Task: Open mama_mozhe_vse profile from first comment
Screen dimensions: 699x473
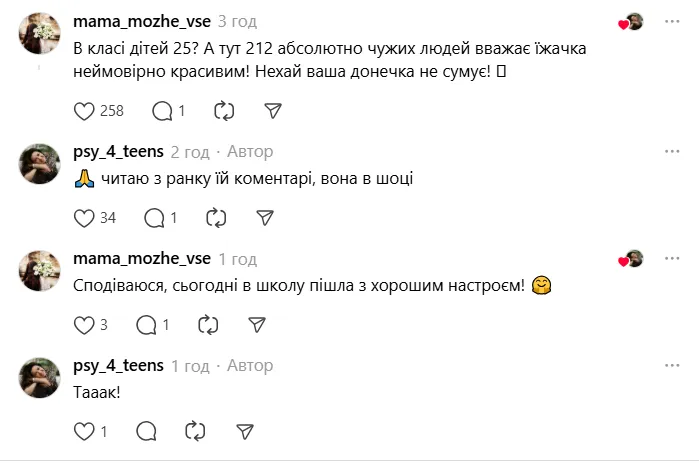Action: [x=142, y=21]
